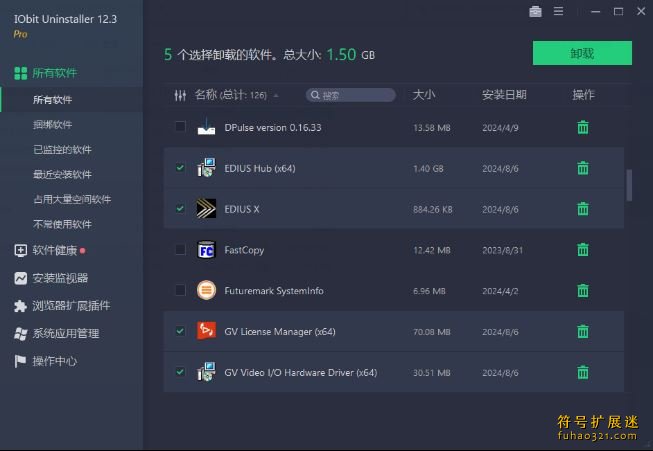The height and width of the screenshot is (451, 653).
Task: Click the puzzle-piece 浏览器扩展插件 icon
Action: pos(20,306)
